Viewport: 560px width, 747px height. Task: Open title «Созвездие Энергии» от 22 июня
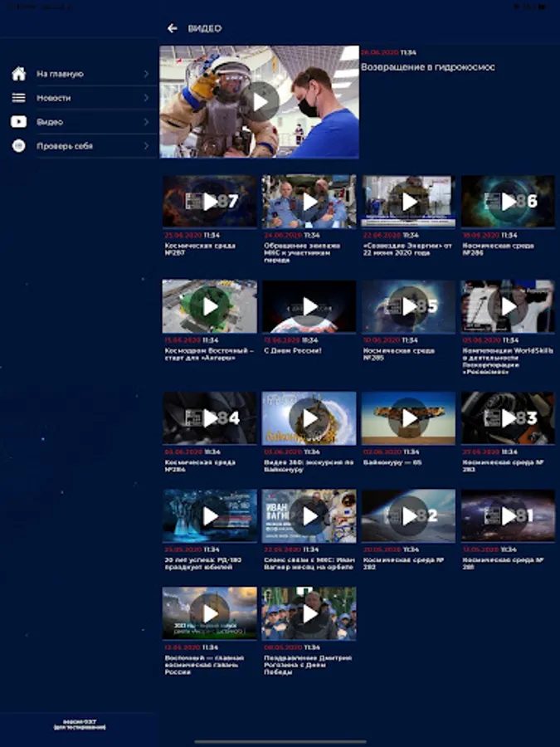(407, 249)
